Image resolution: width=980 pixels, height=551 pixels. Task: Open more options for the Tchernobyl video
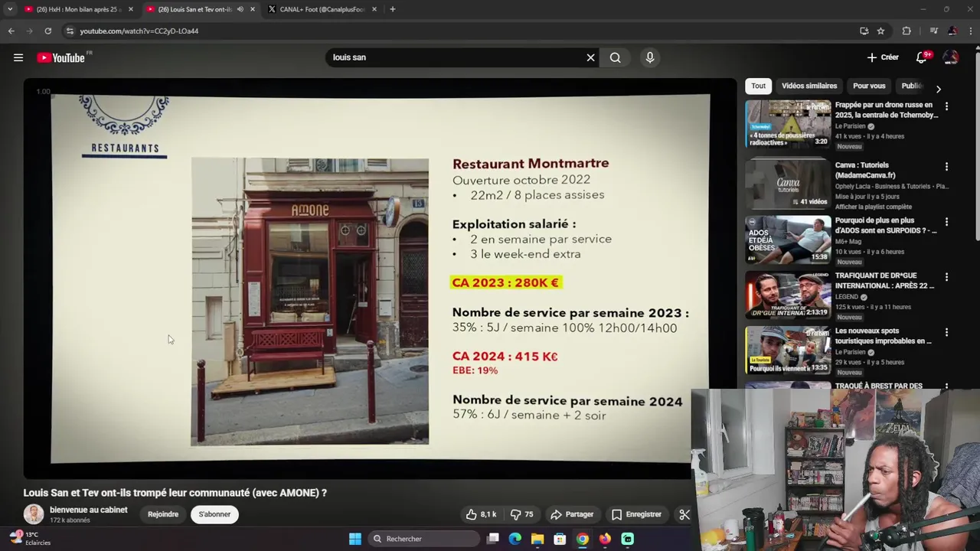click(x=946, y=106)
